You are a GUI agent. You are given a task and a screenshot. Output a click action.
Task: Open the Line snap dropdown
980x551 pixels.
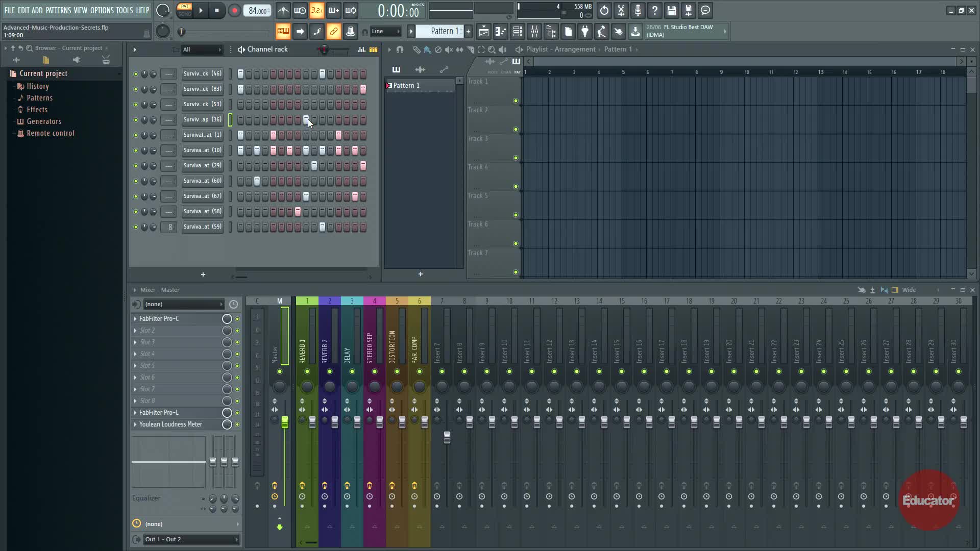(386, 32)
